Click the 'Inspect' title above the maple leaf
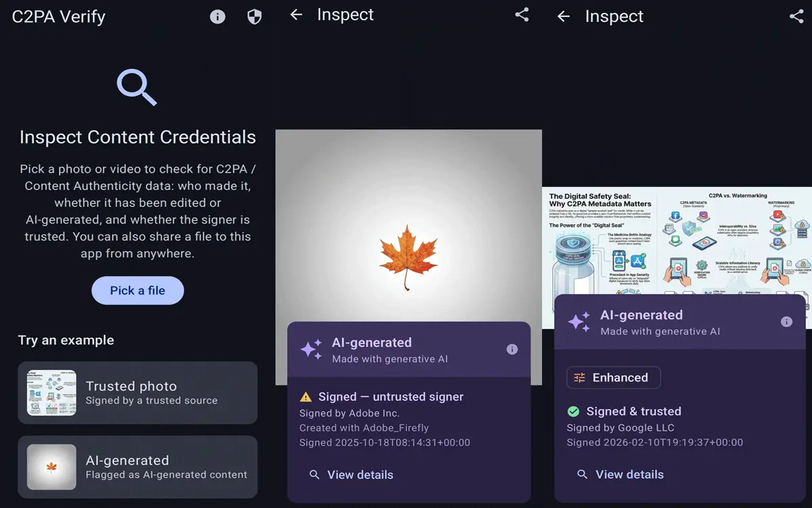 345,15
